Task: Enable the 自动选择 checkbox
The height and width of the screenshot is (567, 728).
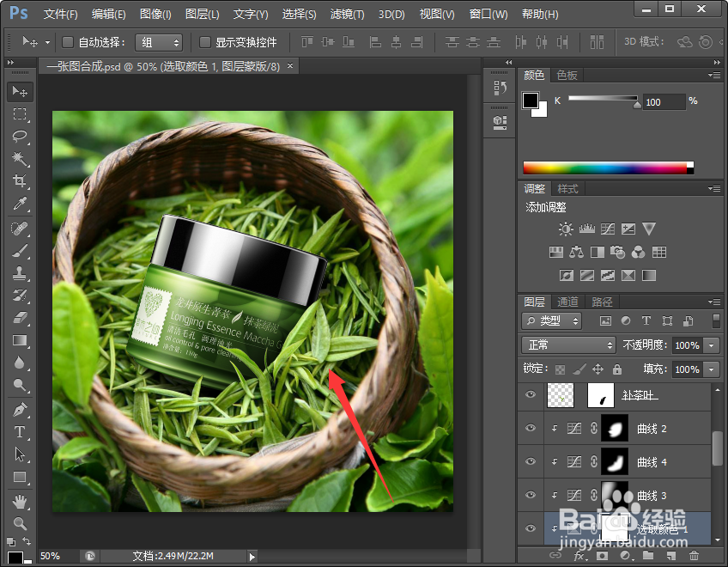Action: coord(68,42)
